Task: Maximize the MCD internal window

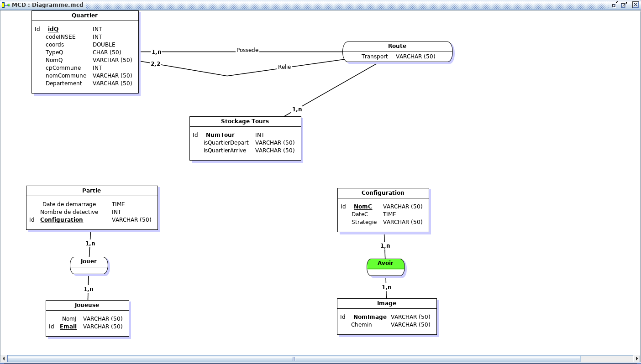Action: [x=624, y=5]
